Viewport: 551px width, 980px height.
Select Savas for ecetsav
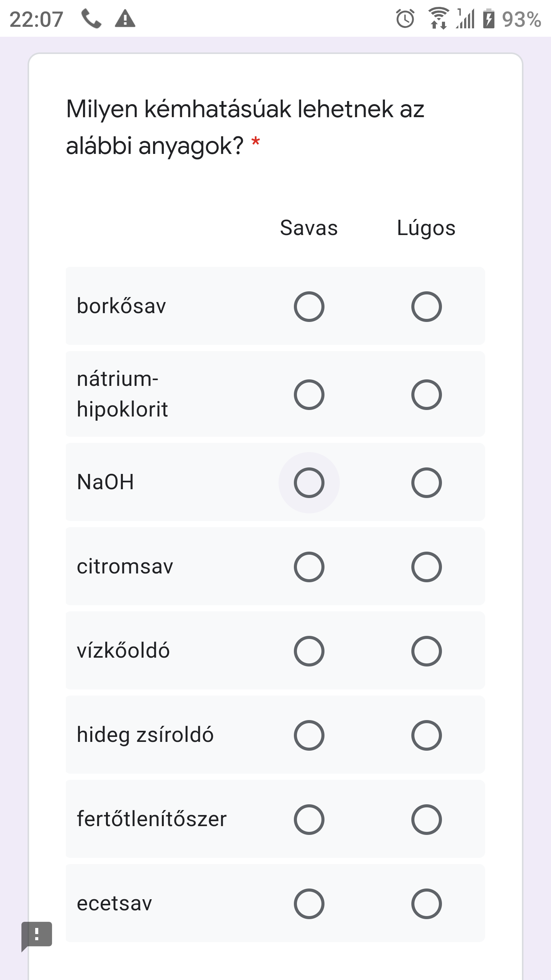[309, 904]
